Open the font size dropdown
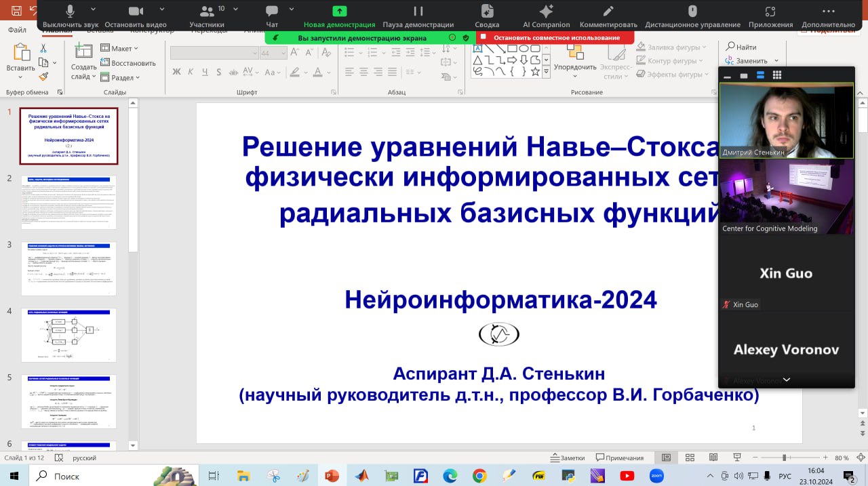This screenshot has height=486, width=868. pyautogui.click(x=283, y=53)
